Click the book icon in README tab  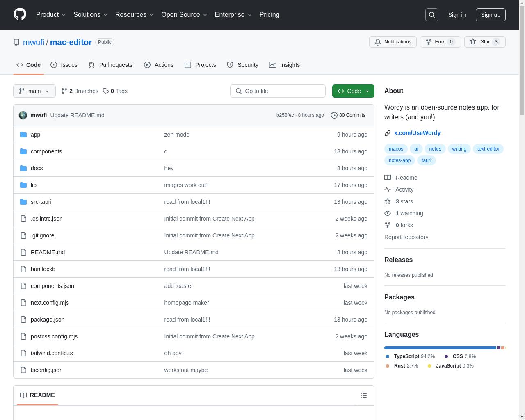(x=23, y=395)
